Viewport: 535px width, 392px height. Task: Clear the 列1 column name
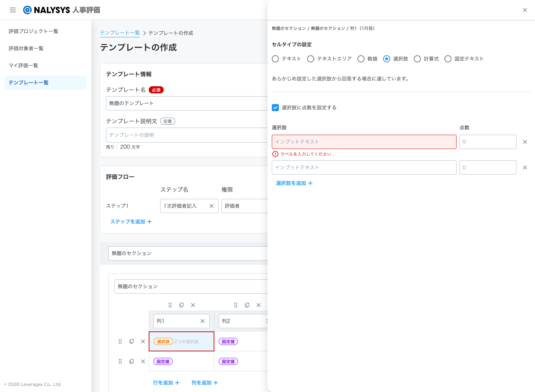coord(202,321)
